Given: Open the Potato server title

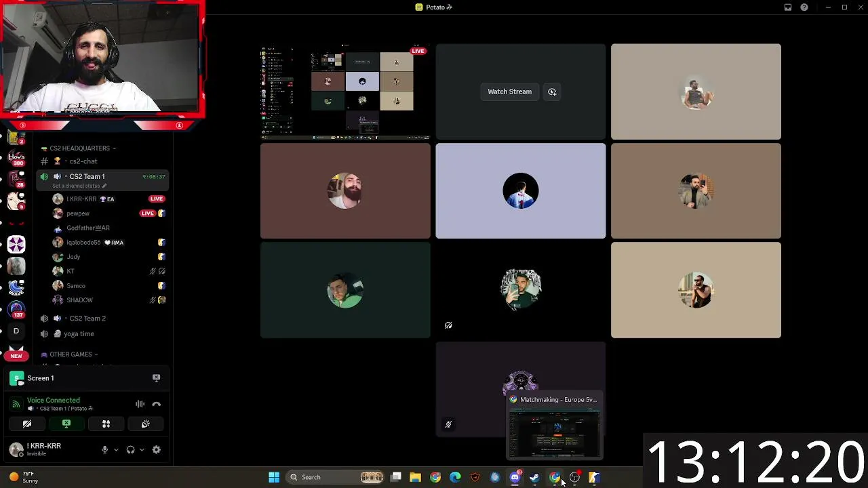Looking at the screenshot, I should coord(434,7).
